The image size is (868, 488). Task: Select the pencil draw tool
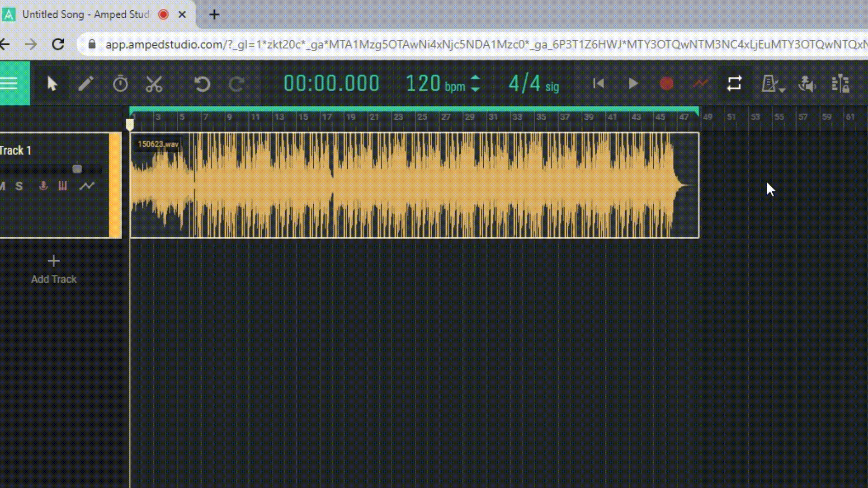(86, 84)
